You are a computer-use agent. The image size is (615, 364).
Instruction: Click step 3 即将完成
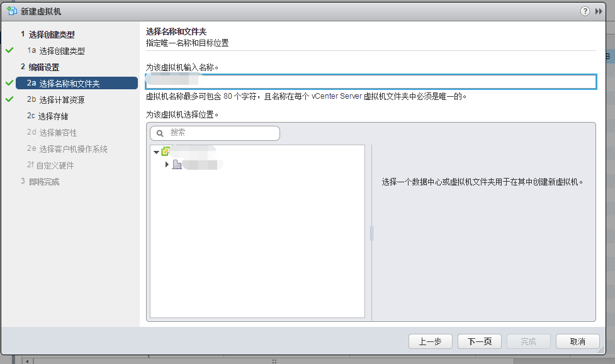click(40, 182)
